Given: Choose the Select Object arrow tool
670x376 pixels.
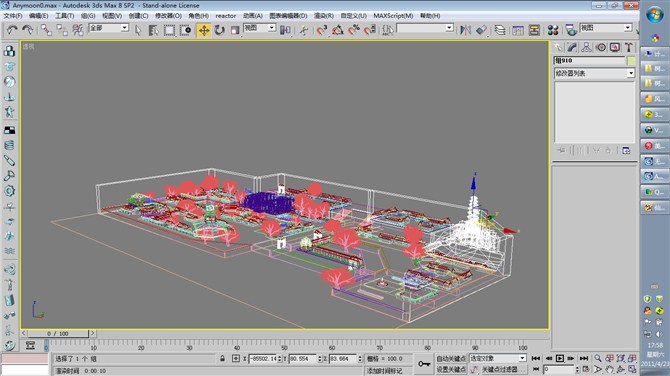Looking at the screenshot, I should 138,30.
